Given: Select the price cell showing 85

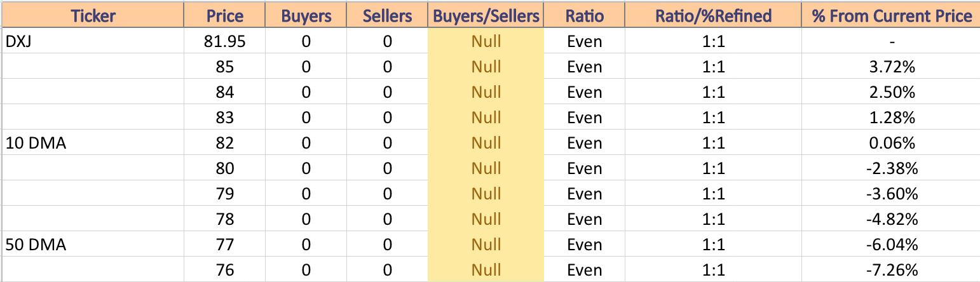Looking at the screenshot, I should [x=224, y=67].
